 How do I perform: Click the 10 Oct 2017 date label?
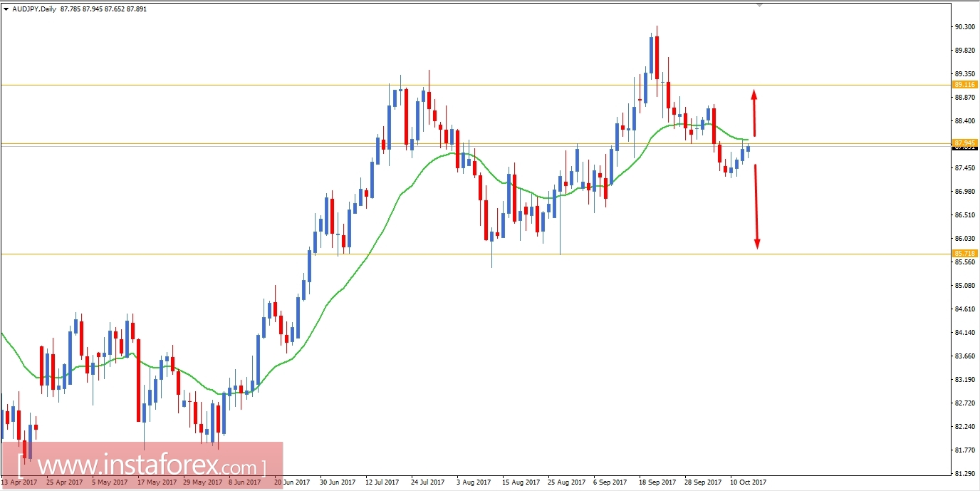coord(746,482)
